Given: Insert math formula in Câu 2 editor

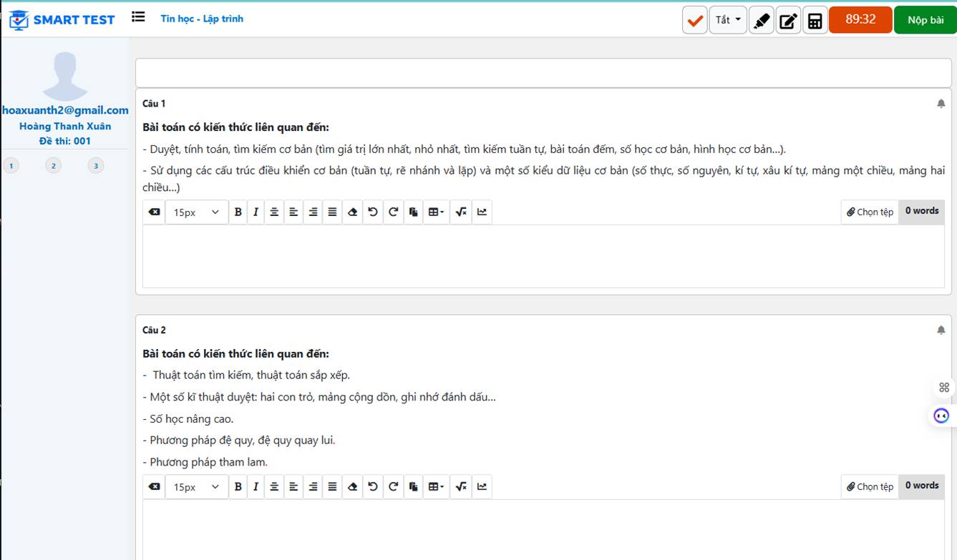Looking at the screenshot, I should (461, 486).
